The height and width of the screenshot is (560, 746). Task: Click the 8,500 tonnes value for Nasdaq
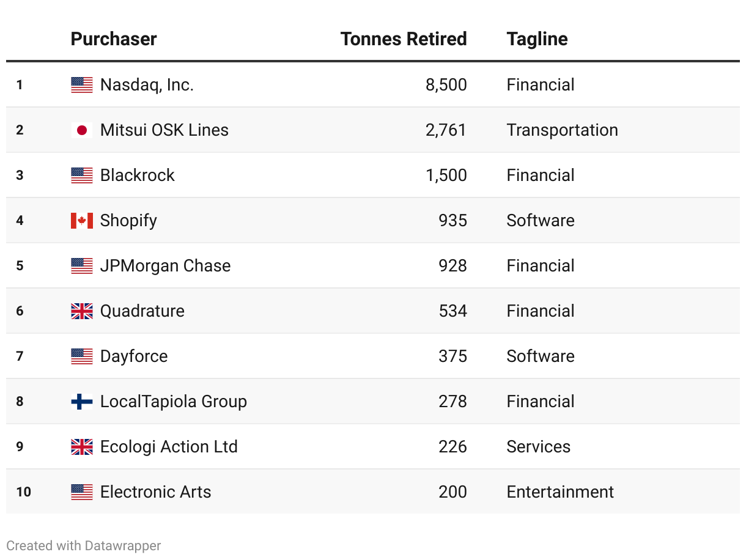point(446,85)
